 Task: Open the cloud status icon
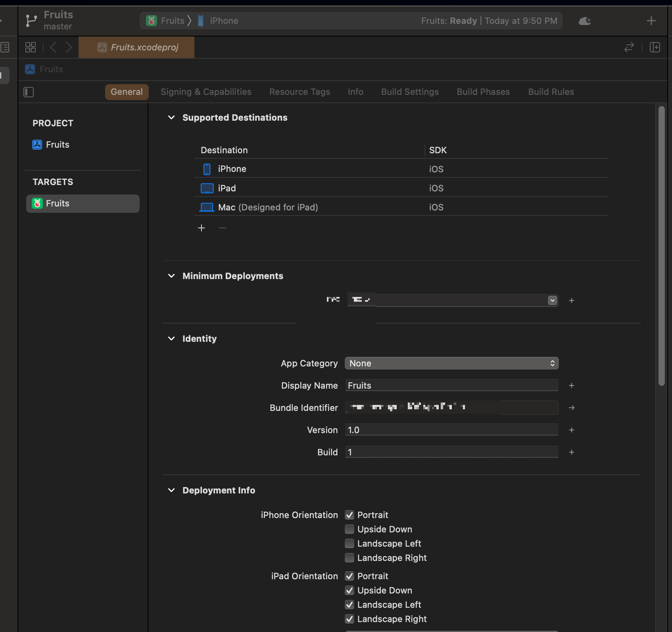click(x=585, y=21)
